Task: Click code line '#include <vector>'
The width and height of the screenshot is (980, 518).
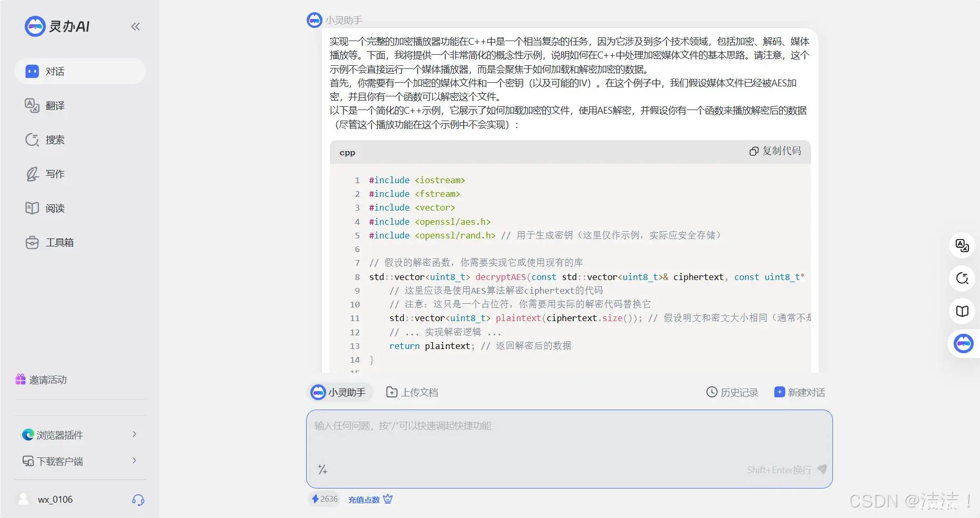Action: pos(411,207)
